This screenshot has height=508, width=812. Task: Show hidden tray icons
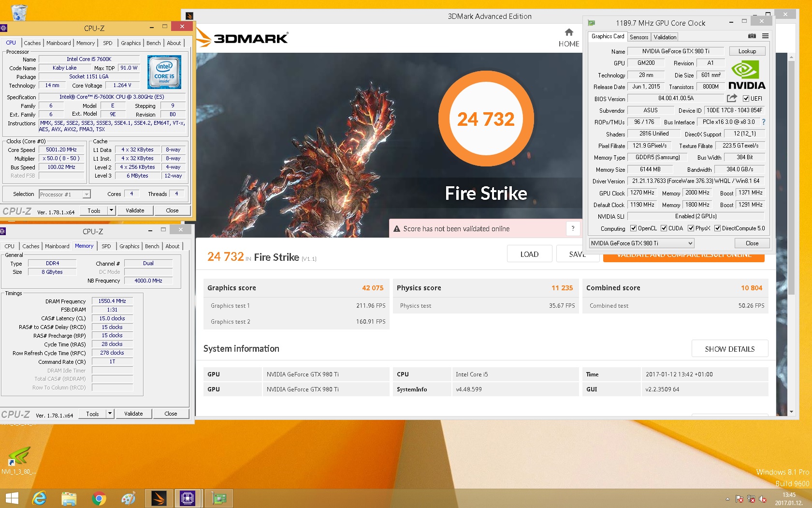coord(727,499)
